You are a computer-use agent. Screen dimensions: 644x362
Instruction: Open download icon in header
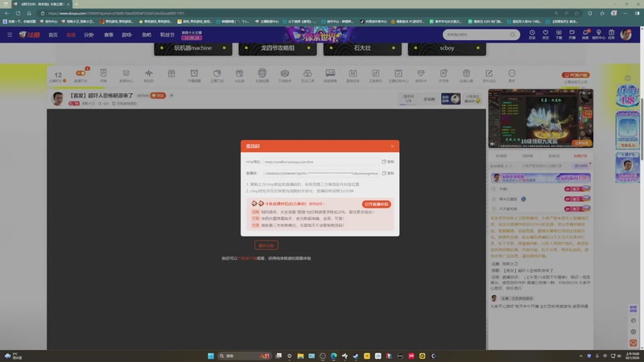(559, 35)
